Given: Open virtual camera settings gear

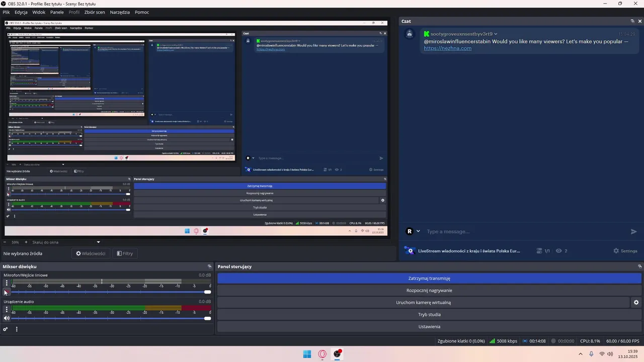Looking at the screenshot, I should (636, 303).
